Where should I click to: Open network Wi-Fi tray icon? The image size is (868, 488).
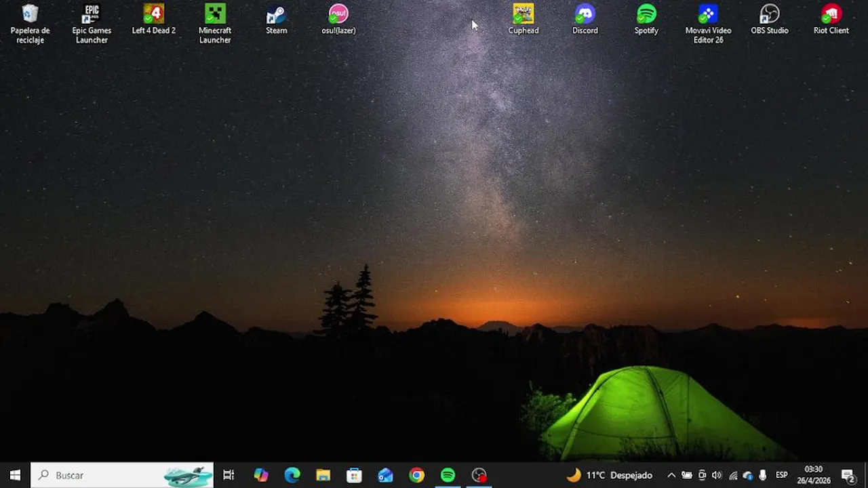pyautogui.click(x=733, y=476)
